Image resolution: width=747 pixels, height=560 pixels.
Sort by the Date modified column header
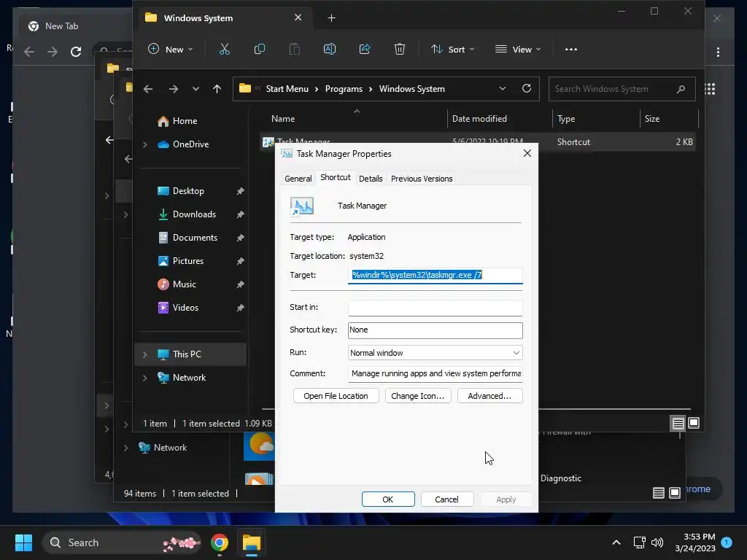pyautogui.click(x=499, y=119)
